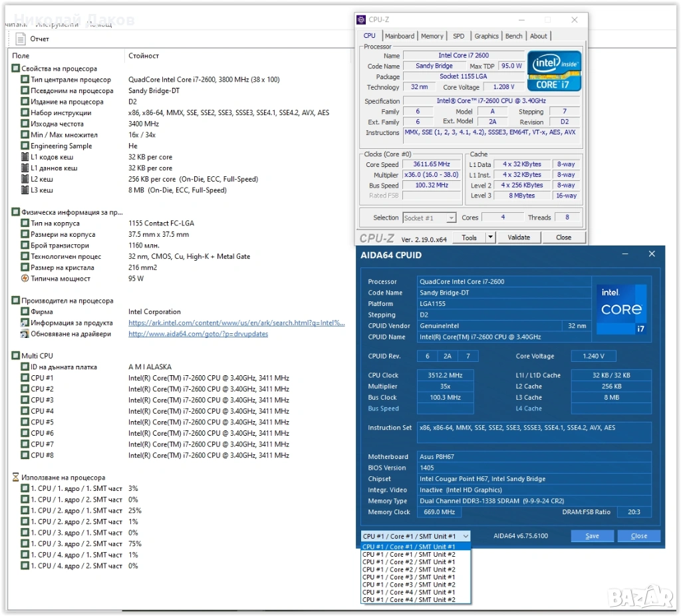
Task: Click the icon next to Информация за продукта
Action: click(x=25, y=323)
